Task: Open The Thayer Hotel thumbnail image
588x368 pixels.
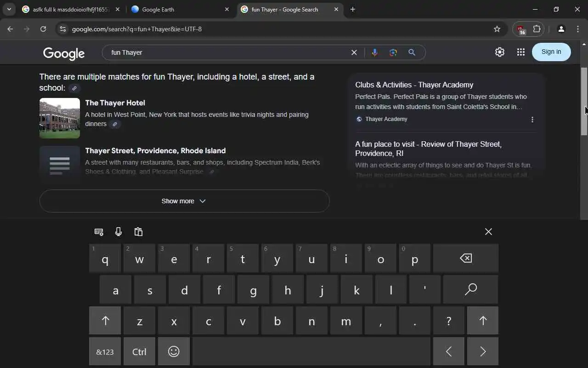Action: (60, 118)
